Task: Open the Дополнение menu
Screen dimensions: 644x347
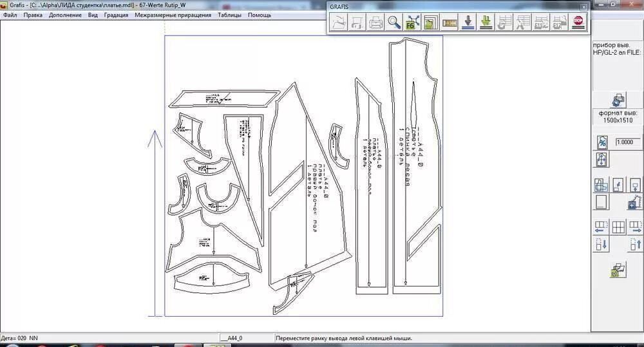Action: [x=65, y=15]
